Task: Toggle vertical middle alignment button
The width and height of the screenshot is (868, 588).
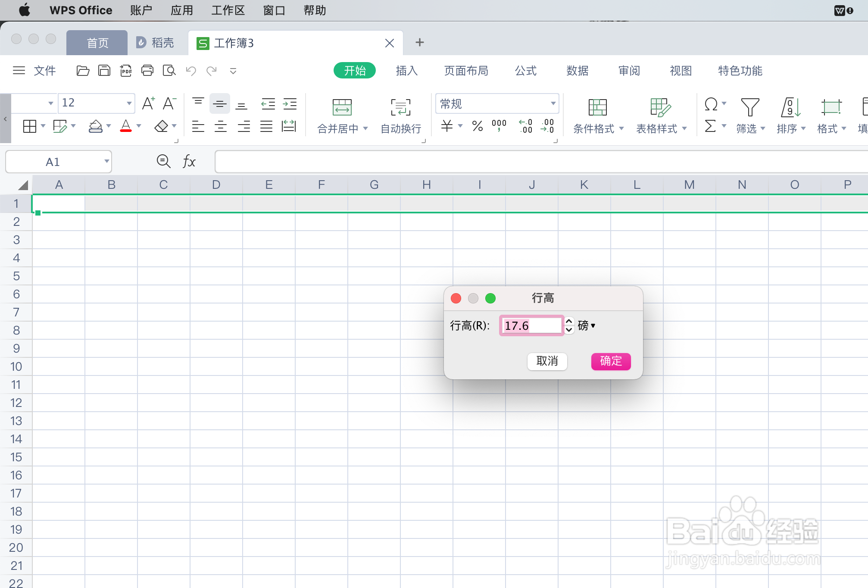Action: [x=220, y=104]
